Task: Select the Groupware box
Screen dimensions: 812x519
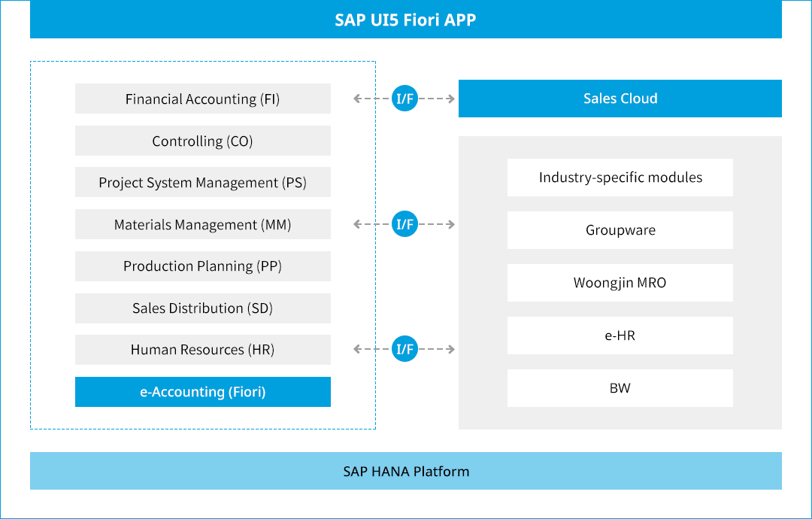Action: pos(620,230)
